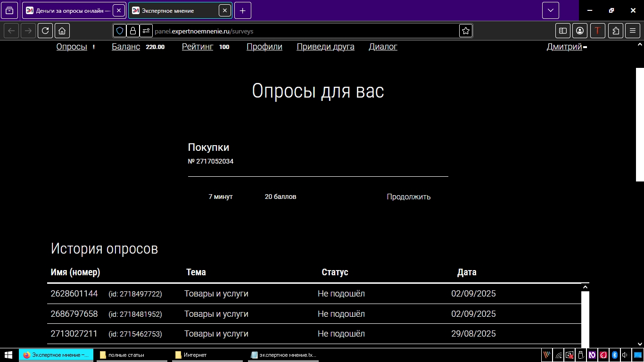Open the Tampermonkey extension icon
Screen dimensions: 644x362
coord(597,31)
